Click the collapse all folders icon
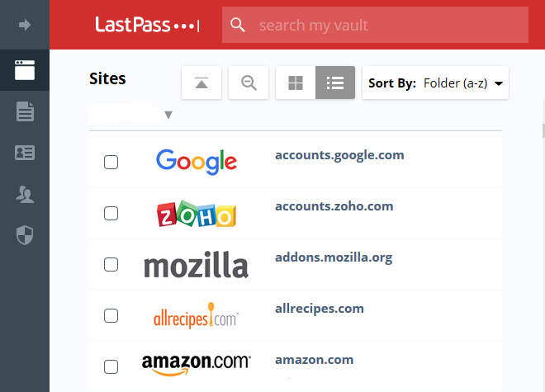 coord(201,83)
